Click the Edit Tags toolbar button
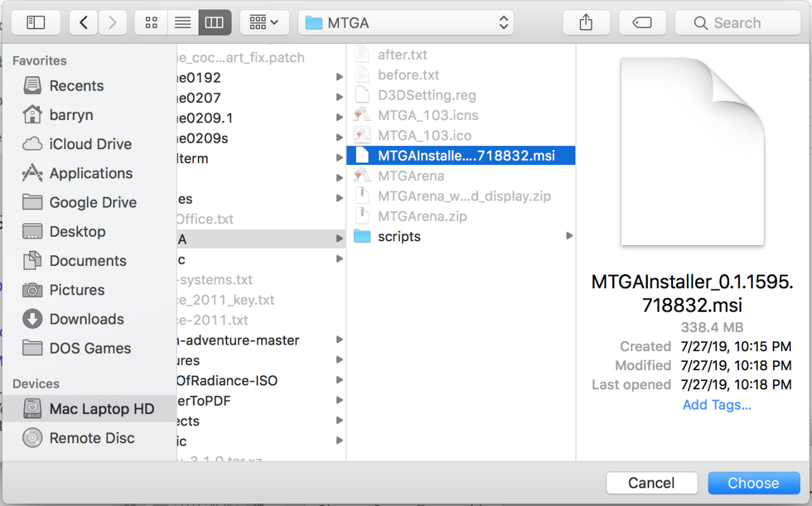 click(x=642, y=23)
